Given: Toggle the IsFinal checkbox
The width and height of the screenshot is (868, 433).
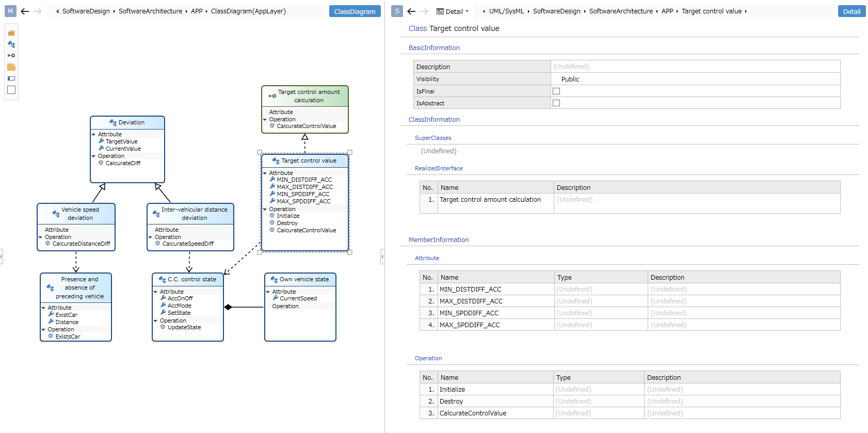Looking at the screenshot, I should pos(556,91).
